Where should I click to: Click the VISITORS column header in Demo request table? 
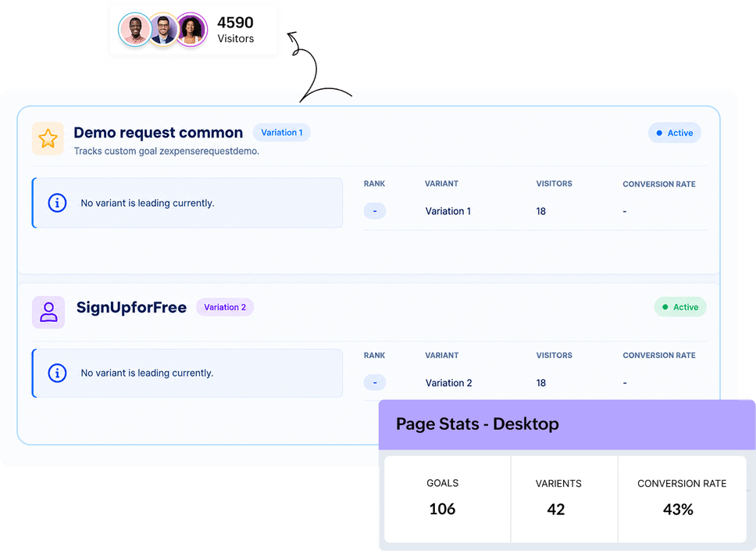pyautogui.click(x=554, y=184)
